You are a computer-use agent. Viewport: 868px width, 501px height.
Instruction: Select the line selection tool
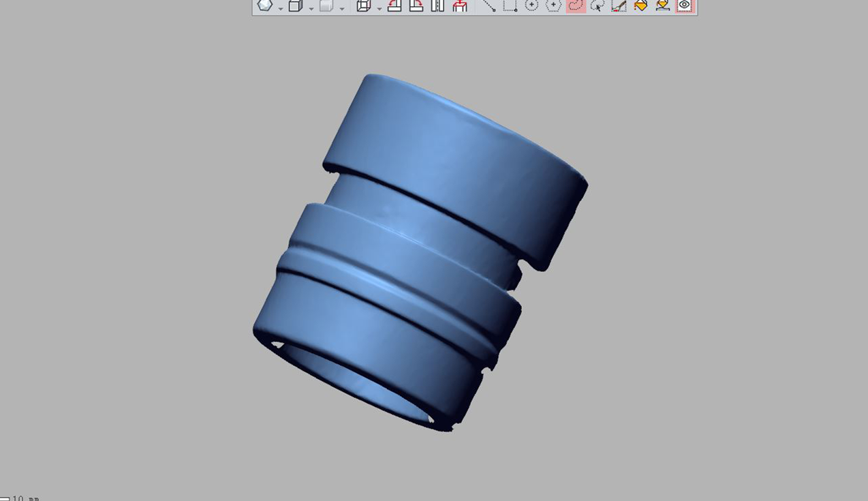click(x=489, y=5)
